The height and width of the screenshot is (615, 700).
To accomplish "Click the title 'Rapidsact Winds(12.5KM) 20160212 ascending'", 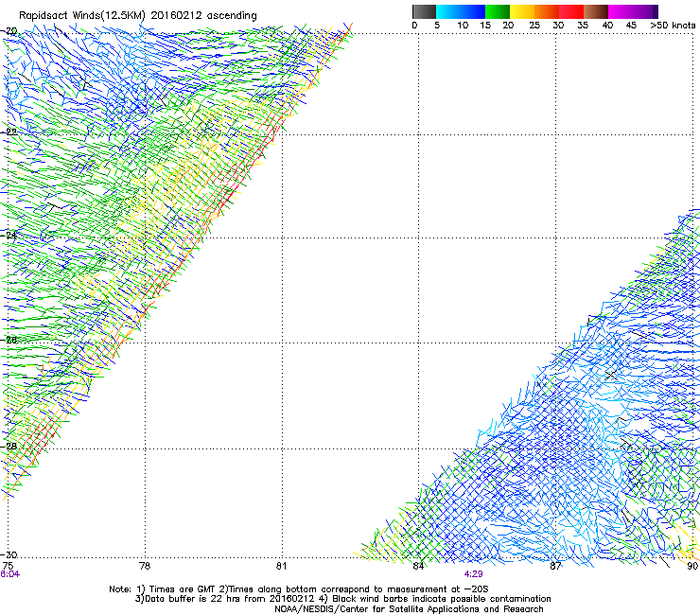I will tap(138, 16).
